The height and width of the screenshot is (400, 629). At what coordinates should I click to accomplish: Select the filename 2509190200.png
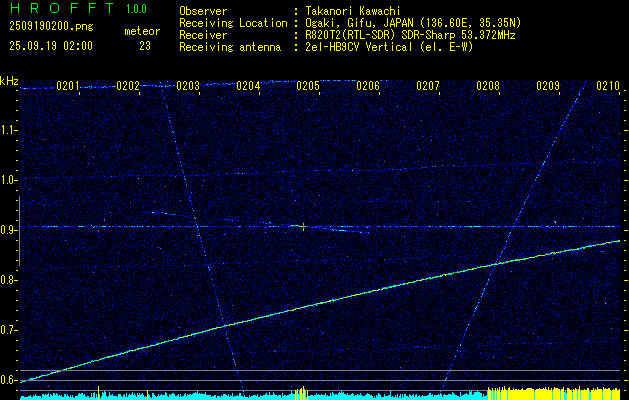click(51, 27)
